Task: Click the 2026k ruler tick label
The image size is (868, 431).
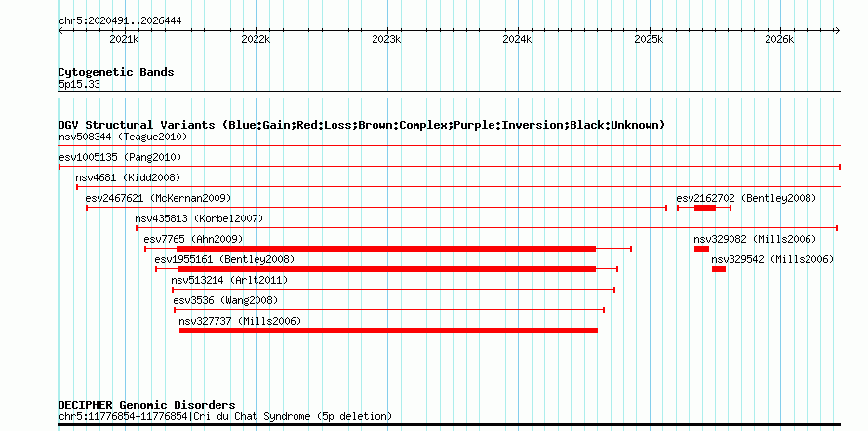Action: 779,39
